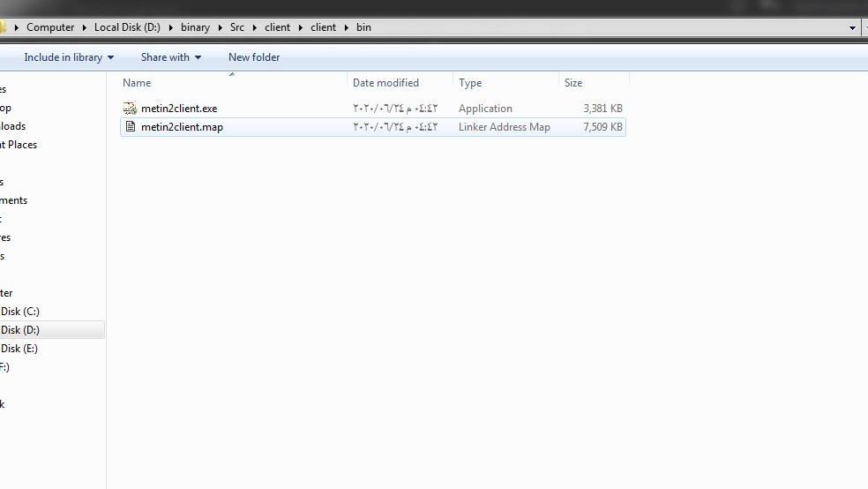
Task: Open address bar history dropdown arrow
Action: tap(852, 27)
